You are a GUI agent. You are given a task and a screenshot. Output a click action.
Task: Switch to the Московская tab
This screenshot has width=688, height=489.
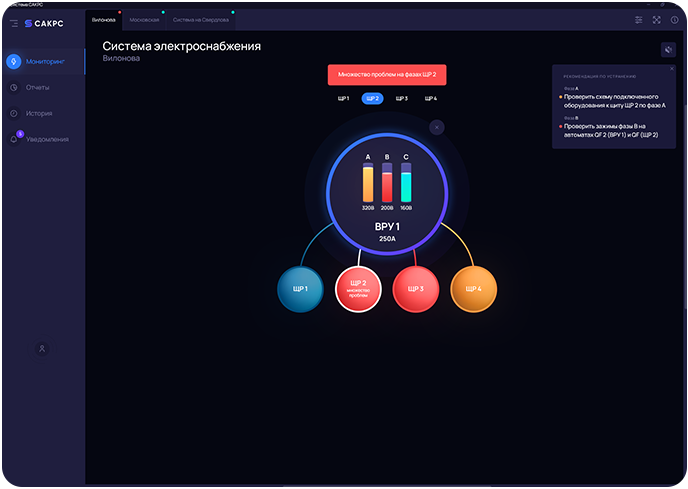click(144, 20)
